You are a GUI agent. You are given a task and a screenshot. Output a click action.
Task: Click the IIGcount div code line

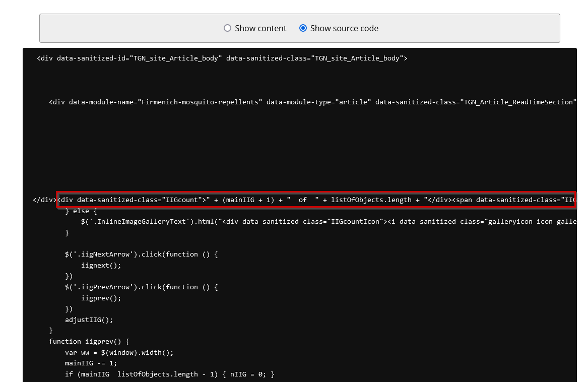click(316, 200)
